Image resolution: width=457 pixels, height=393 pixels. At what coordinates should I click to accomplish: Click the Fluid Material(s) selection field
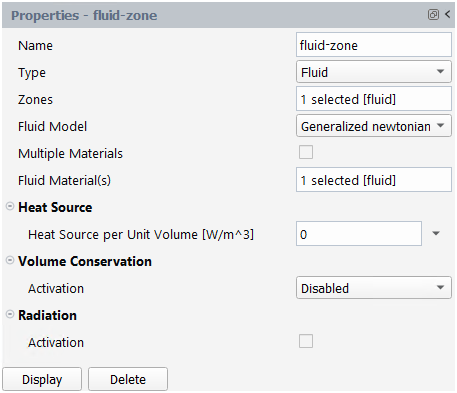[x=374, y=180]
